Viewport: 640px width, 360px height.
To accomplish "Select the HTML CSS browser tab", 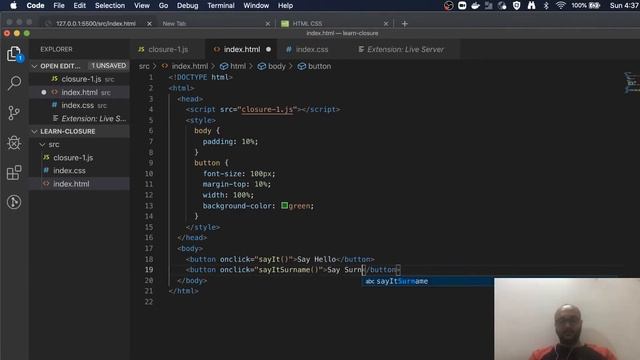I will [x=307, y=24].
